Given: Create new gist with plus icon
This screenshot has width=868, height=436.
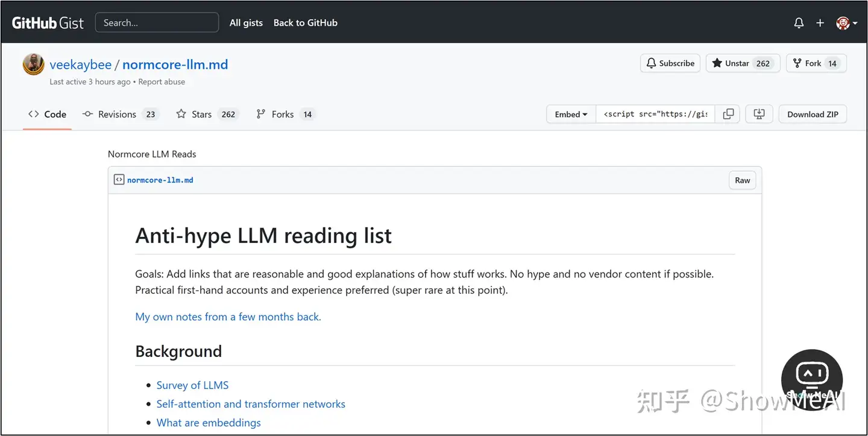Looking at the screenshot, I should coord(820,23).
